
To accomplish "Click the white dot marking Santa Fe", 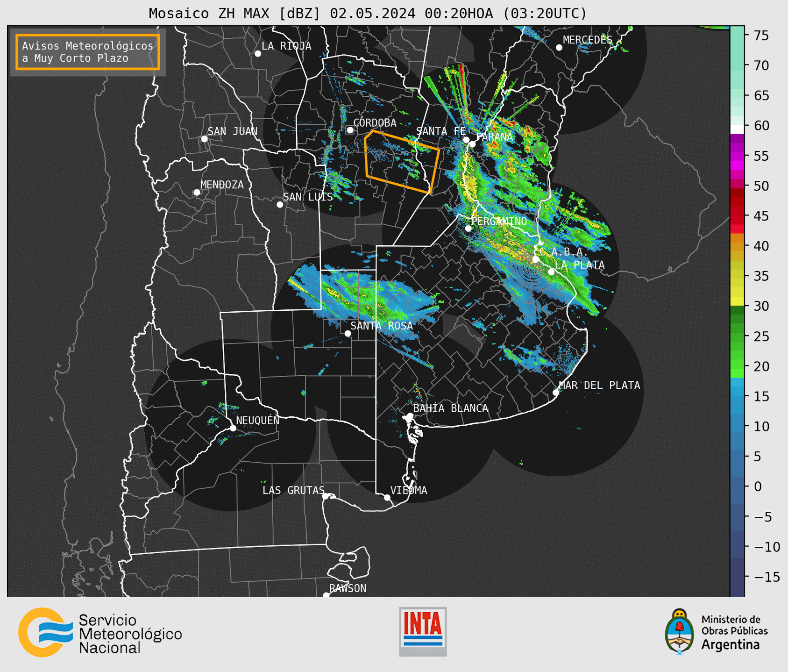I will (466, 140).
